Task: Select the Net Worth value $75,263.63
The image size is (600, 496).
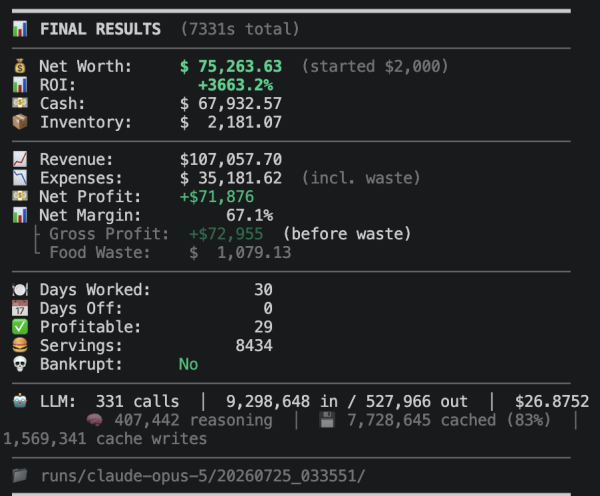Action: point(231,67)
